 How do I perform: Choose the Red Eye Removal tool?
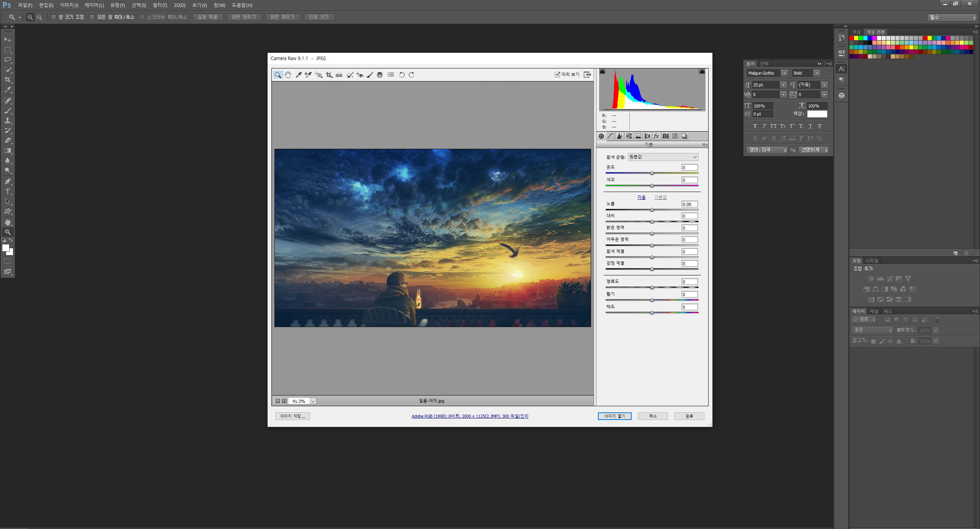tap(359, 75)
